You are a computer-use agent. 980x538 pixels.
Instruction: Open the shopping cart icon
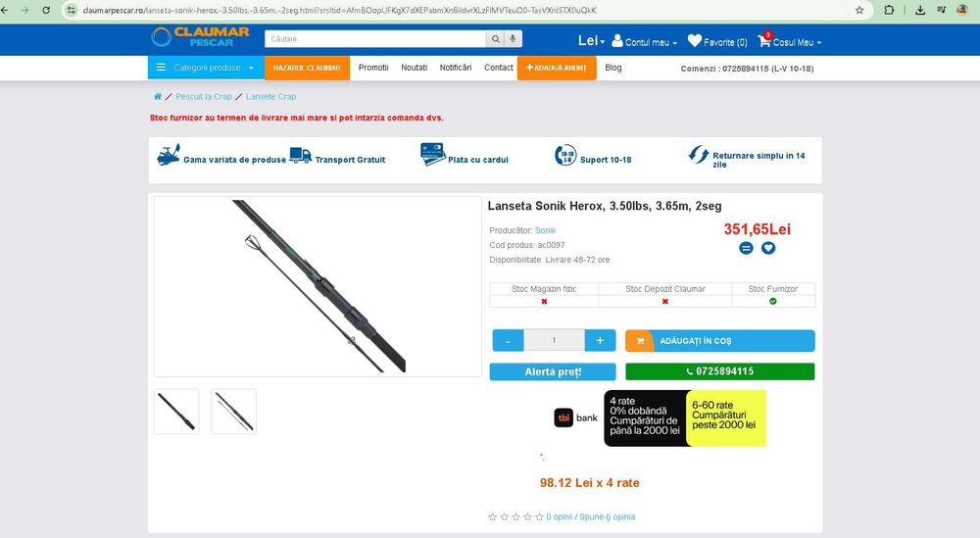pyautogui.click(x=763, y=41)
